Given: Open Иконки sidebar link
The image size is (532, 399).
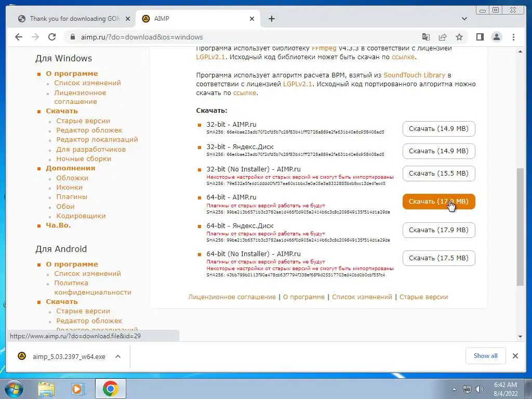Looking at the screenshot, I should (x=69, y=187).
